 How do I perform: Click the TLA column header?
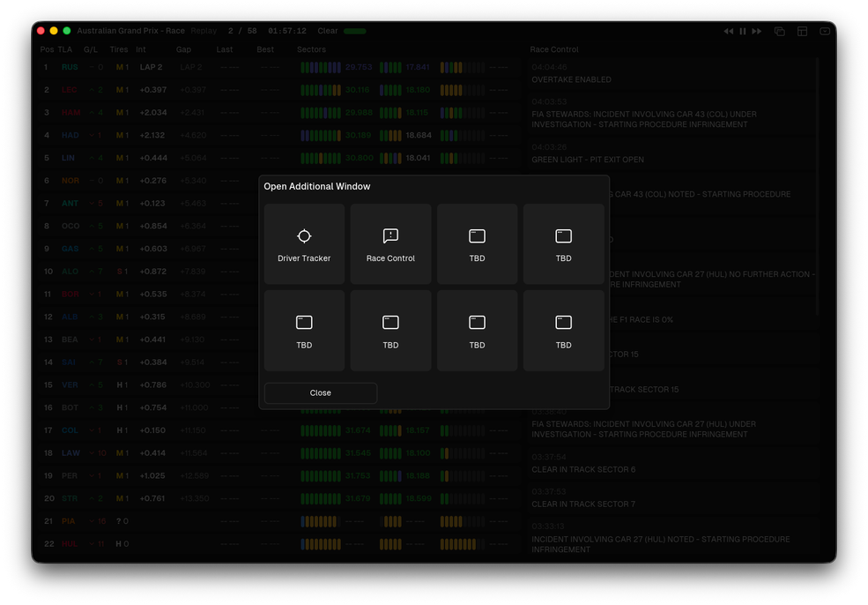click(64, 49)
